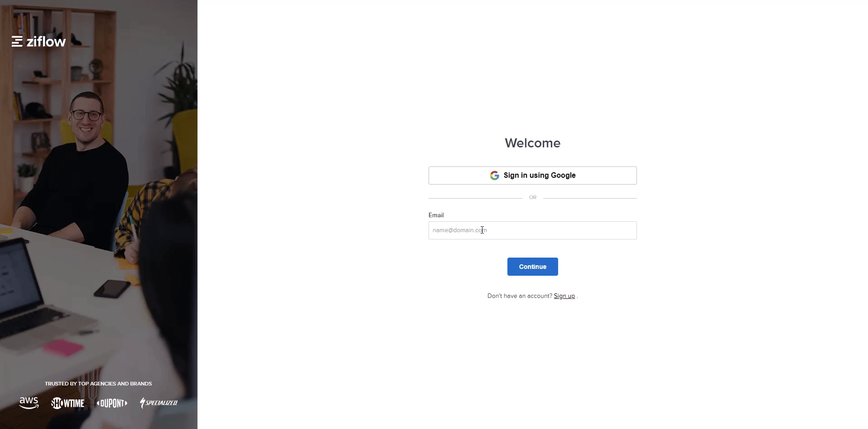
Task: Click the pink sticky note on table
Action: point(63,348)
